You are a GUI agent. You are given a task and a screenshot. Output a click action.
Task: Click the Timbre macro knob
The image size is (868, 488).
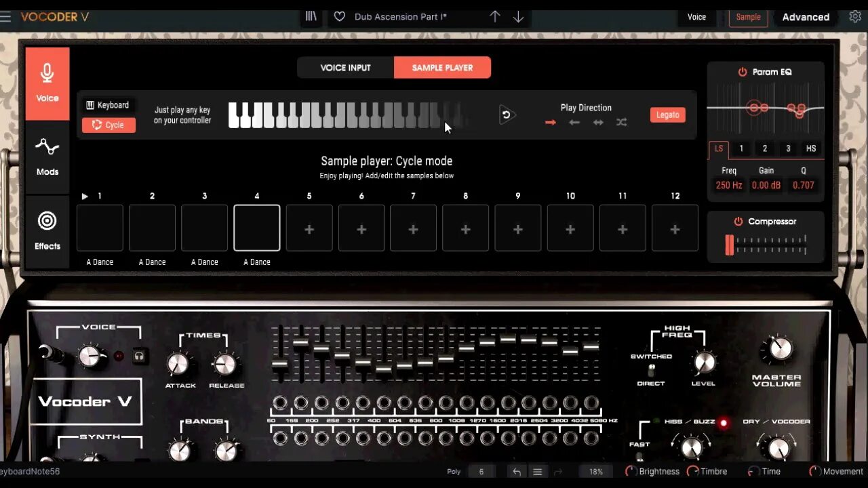(692, 472)
